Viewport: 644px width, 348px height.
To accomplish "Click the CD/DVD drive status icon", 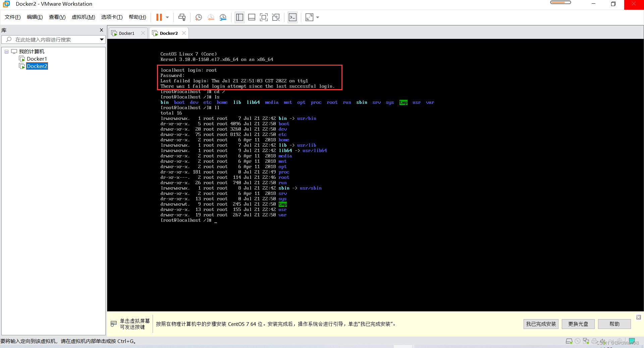I will 578,341.
